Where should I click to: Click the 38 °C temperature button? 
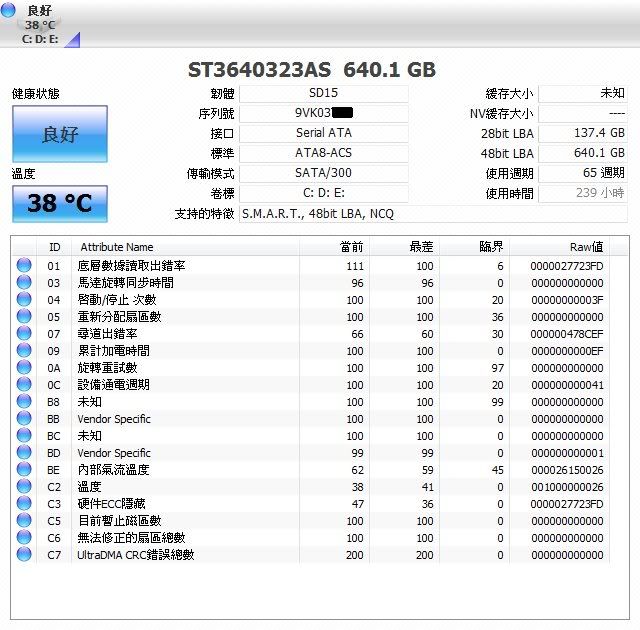pyautogui.click(x=60, y=204)
